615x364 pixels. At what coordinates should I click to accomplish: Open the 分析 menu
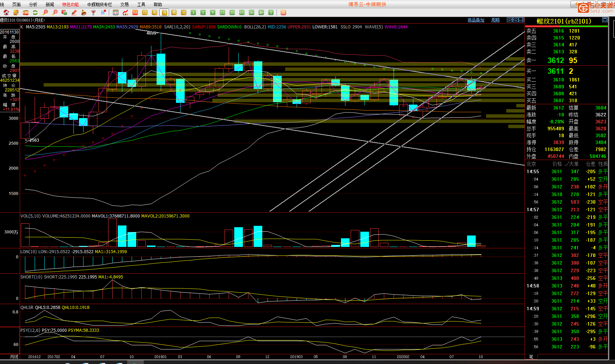(x=33, y=5)
